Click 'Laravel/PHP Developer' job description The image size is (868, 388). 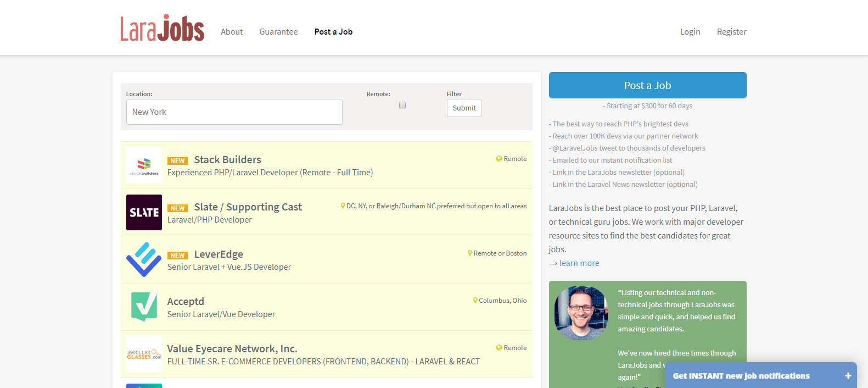click(210, 220)
